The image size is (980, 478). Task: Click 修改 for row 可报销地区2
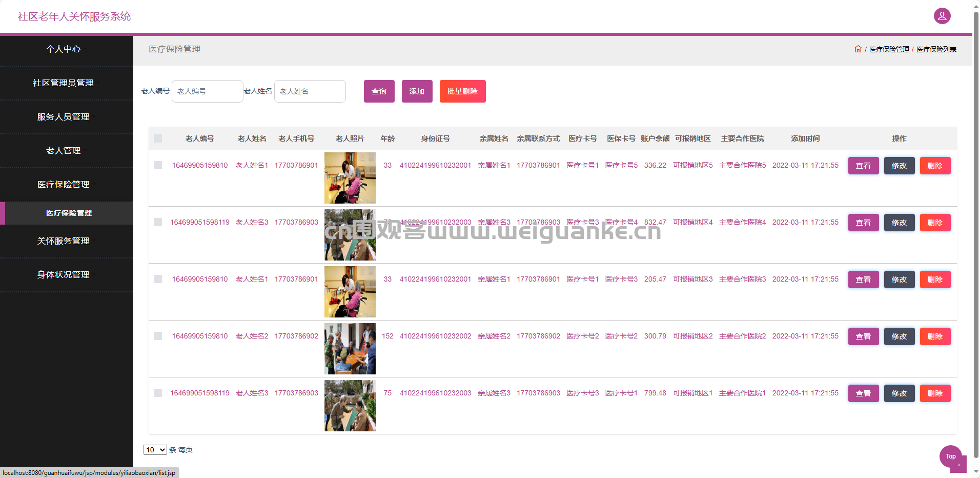[900, 336]
